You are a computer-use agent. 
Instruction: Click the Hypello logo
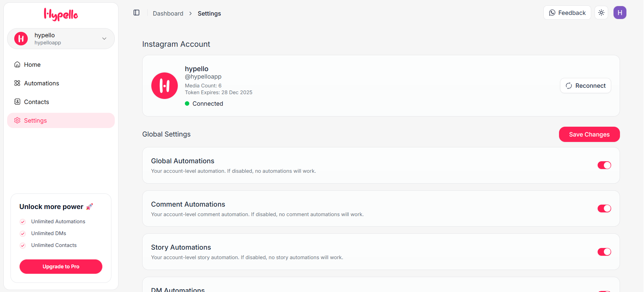click(x=61, y=14)
